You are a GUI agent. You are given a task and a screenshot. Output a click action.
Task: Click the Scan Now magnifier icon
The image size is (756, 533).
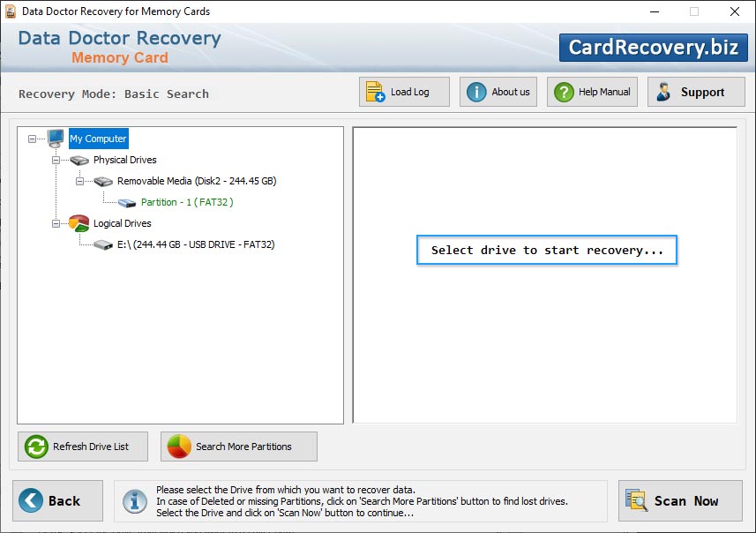pos(636,500)
